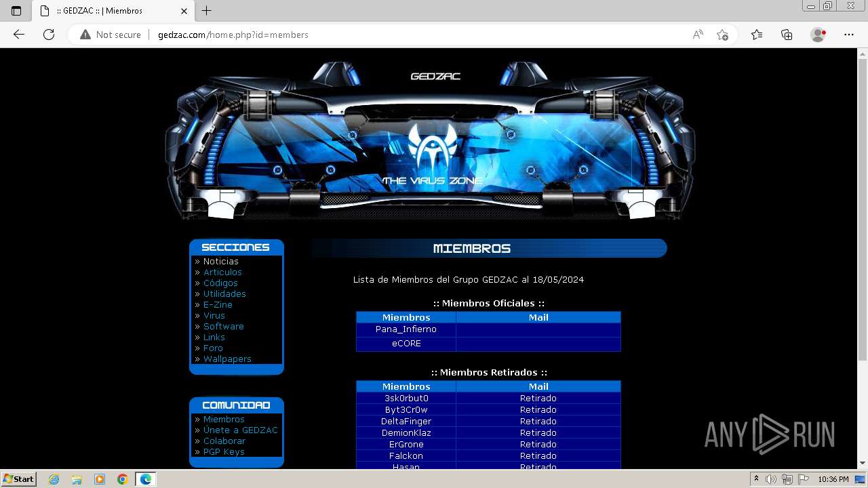
Task: Open the Utilidades section link
Action: click(x=224, y=293)
